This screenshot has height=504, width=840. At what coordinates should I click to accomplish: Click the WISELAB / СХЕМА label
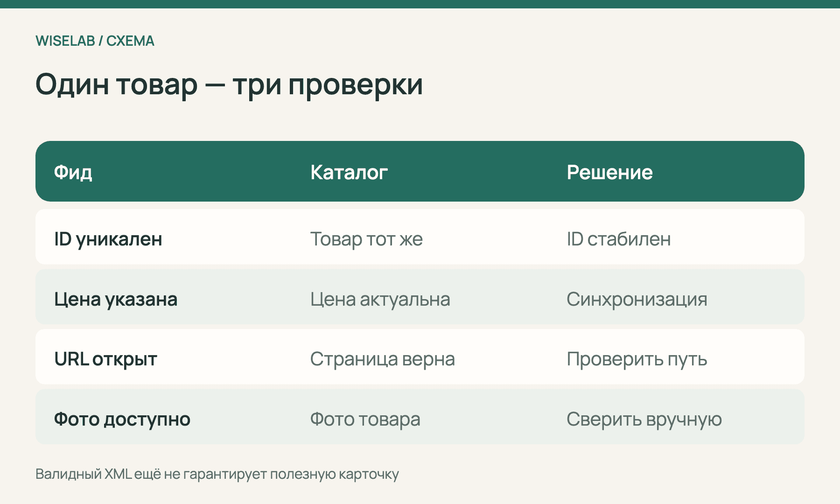95,41
